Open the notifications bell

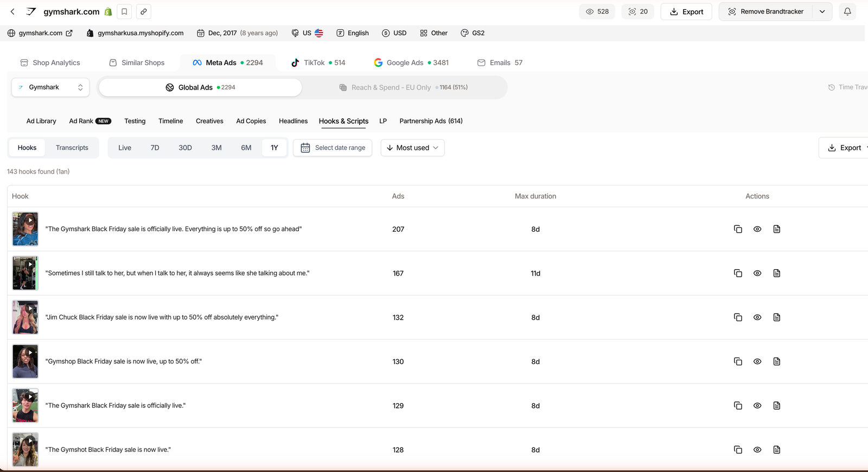tap(847, 11)
